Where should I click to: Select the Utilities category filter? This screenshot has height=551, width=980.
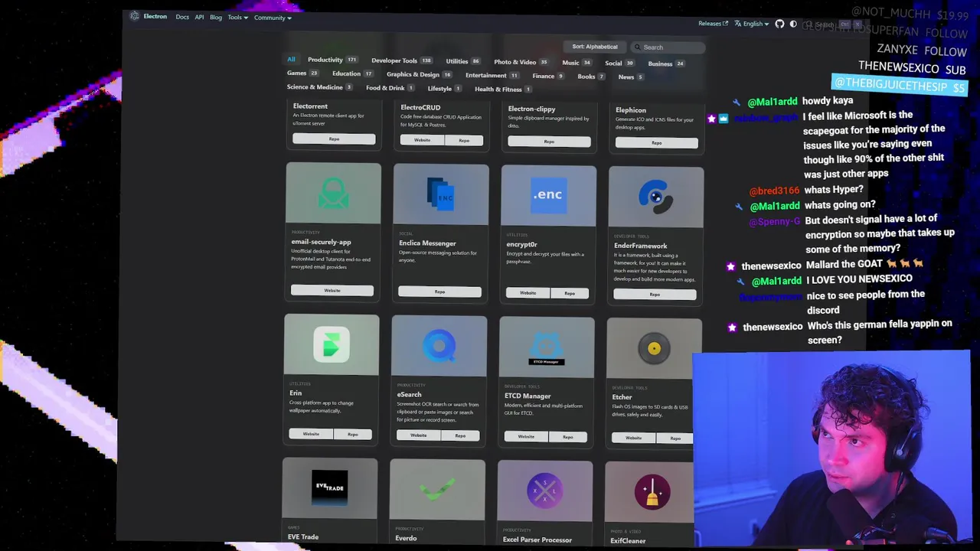pos(463,61)
